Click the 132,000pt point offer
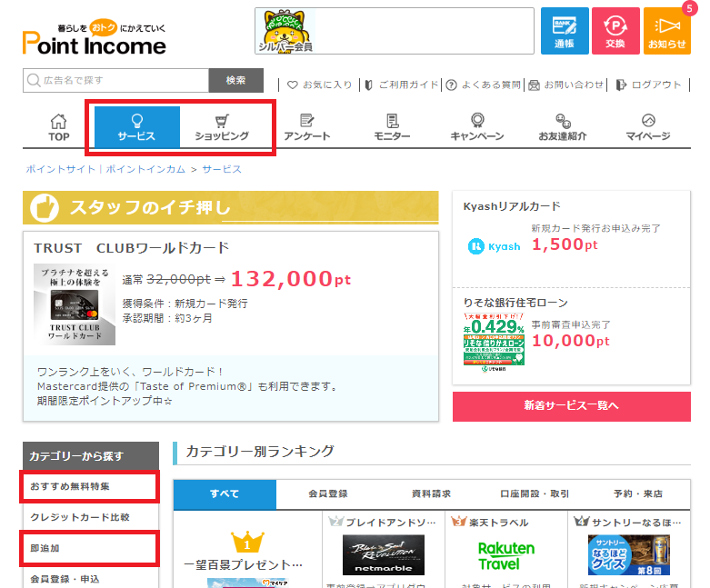The height and width of the screenshot is (588, 710). pyautogui.click(x=291, y=279)
